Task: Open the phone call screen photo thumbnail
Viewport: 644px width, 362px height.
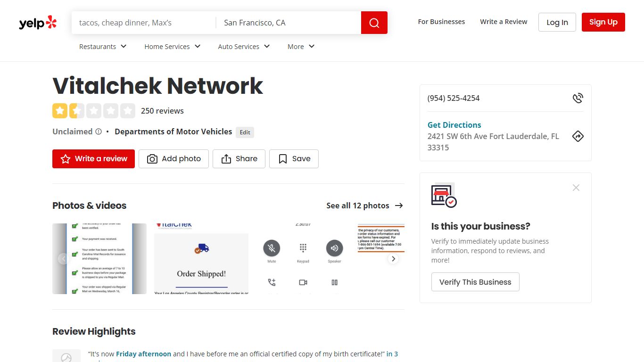Action: point(303,259)
